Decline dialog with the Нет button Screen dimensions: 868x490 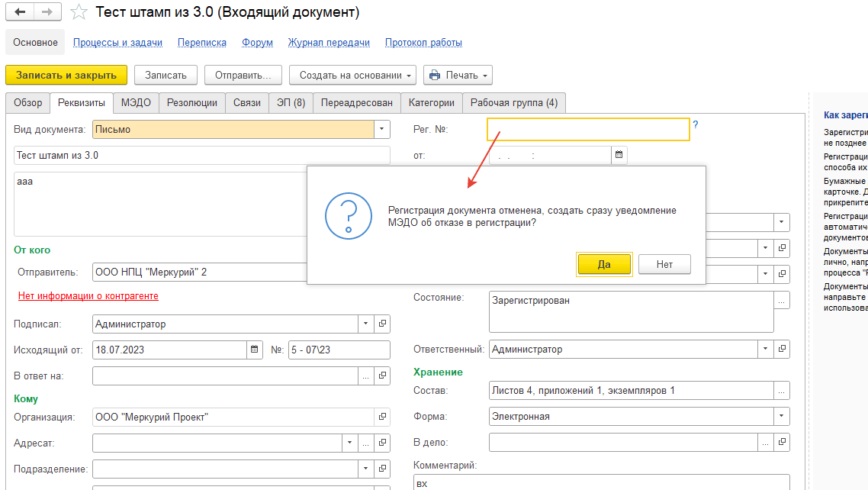[x=664, y=264]
